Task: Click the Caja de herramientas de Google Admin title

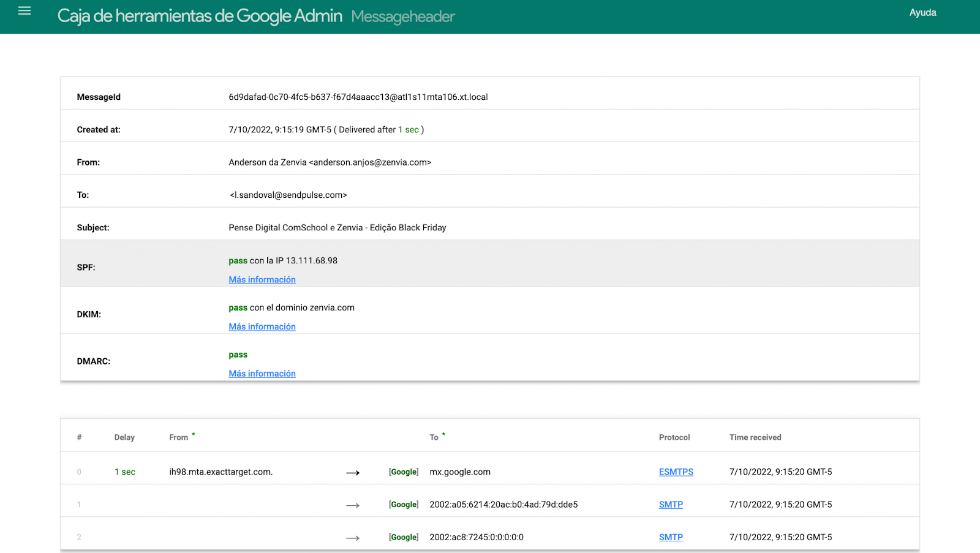Action: (x=200, y=16)
